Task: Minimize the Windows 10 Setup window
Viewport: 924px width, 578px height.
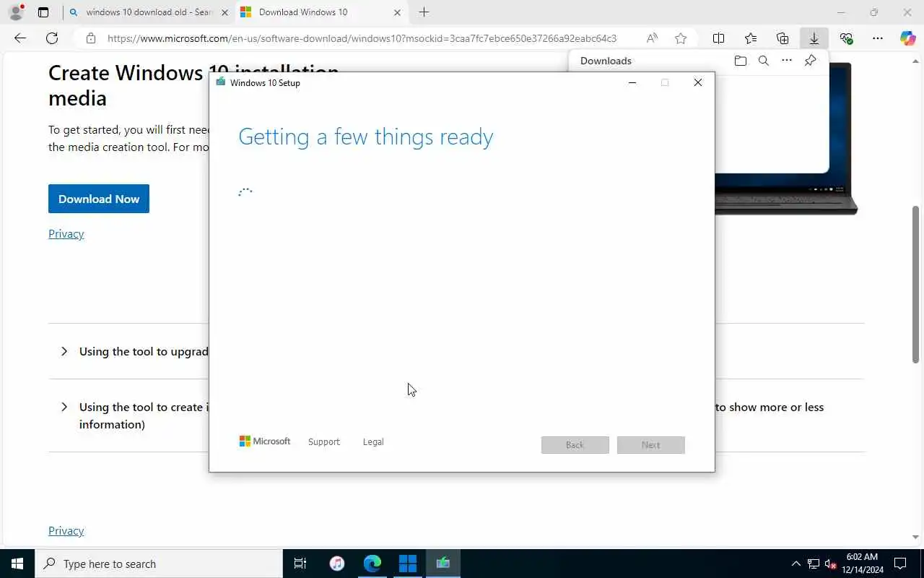Action: point(632,82)
